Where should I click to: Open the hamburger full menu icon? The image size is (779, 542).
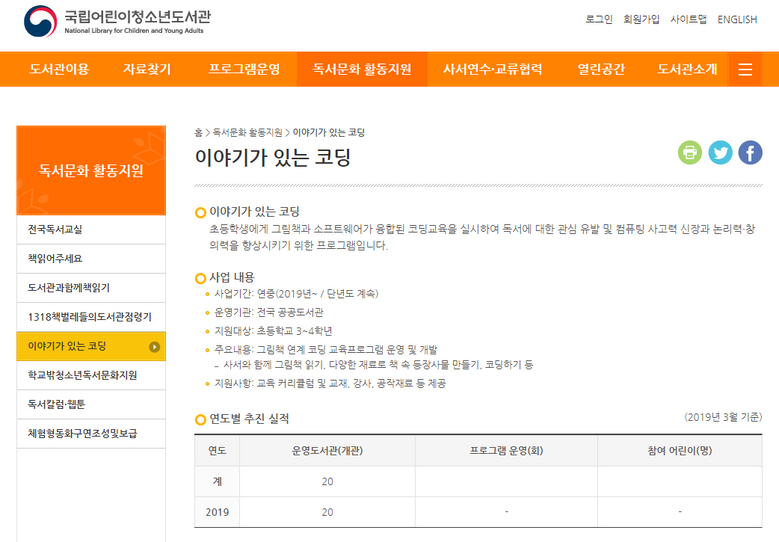coord(745,69)
